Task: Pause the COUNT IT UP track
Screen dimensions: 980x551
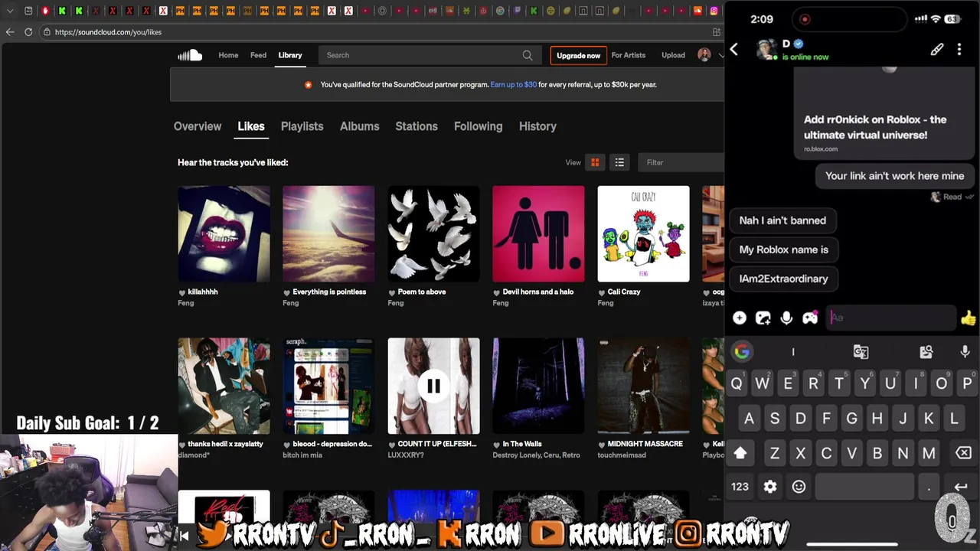Action: tap(433, 386)
